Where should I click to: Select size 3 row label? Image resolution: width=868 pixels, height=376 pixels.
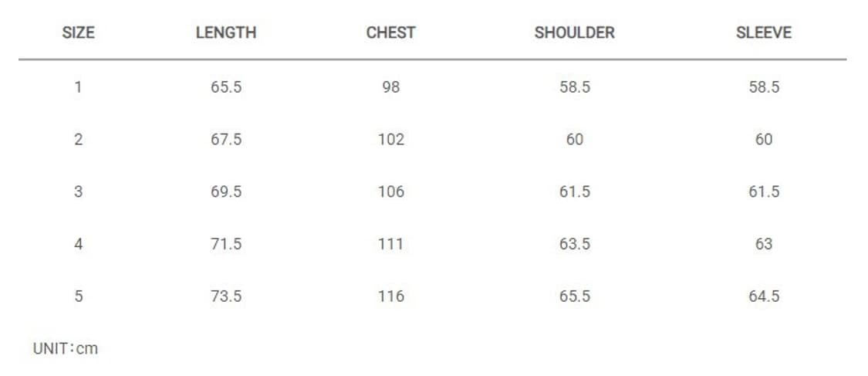pos(78,191)
